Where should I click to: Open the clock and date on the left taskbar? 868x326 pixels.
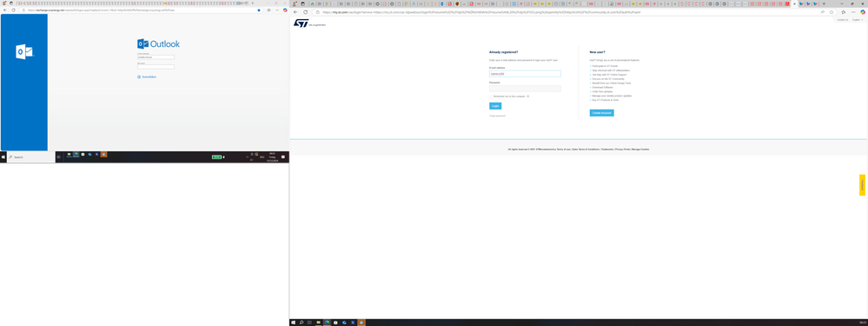click(x=272, y=157)
